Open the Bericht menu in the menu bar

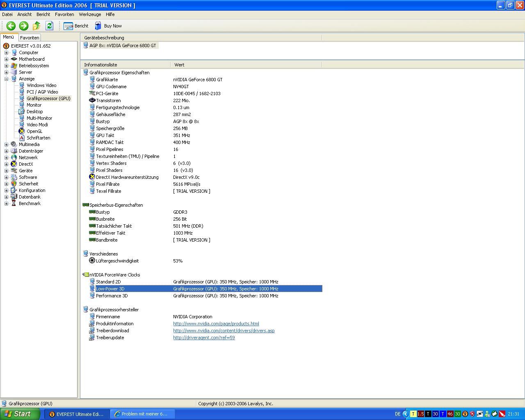(43, 14)
